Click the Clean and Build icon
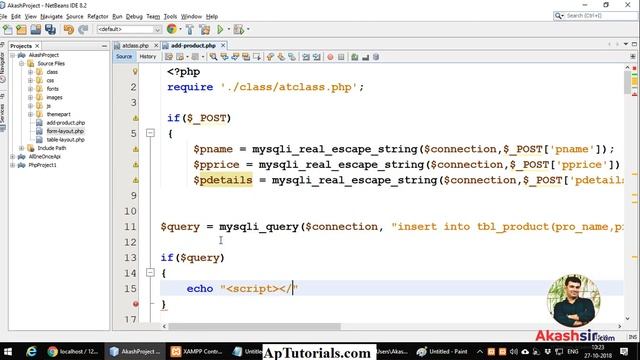 point(204,29)
